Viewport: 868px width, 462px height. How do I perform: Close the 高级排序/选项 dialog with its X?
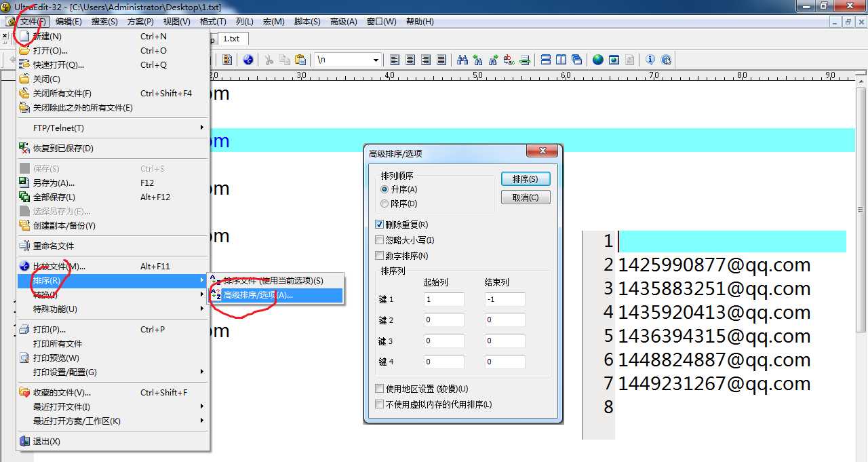click(542, 152)
